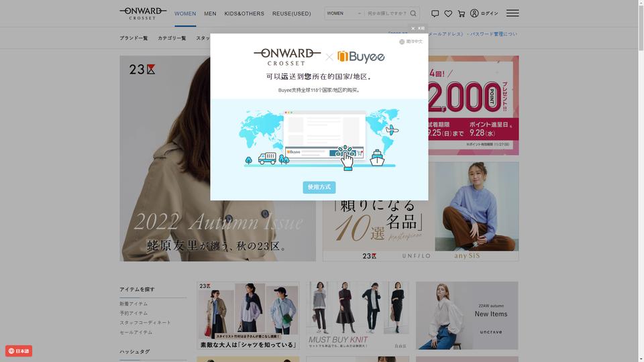The width and height of the screenshot is (644, 362).
Task: Click the ログイン login link
Action: [x=490, y=13]
